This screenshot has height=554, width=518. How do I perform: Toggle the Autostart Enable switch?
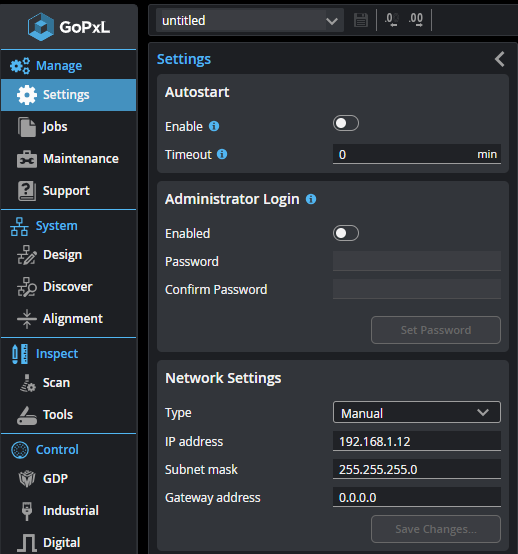pyautogui.click(x=346, y=123)
